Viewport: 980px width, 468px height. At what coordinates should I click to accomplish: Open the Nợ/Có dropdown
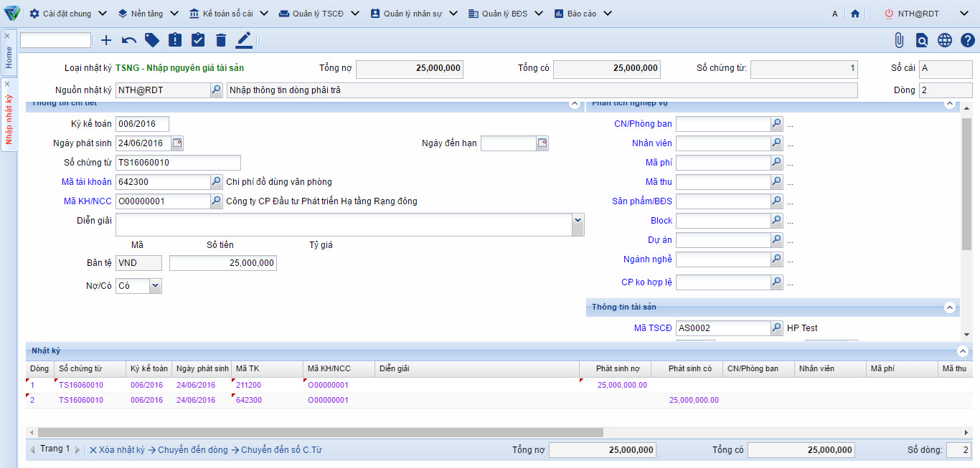click(156, 286)
